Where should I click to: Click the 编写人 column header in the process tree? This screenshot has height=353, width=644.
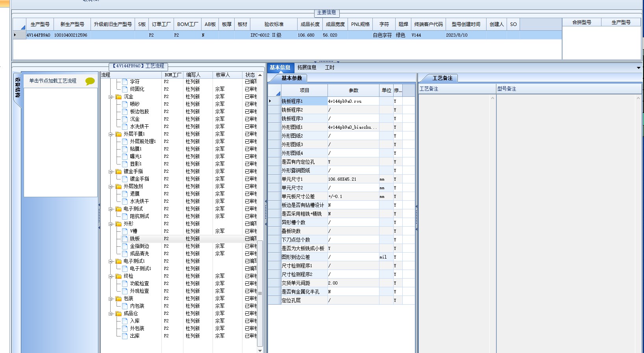point(198,75)
